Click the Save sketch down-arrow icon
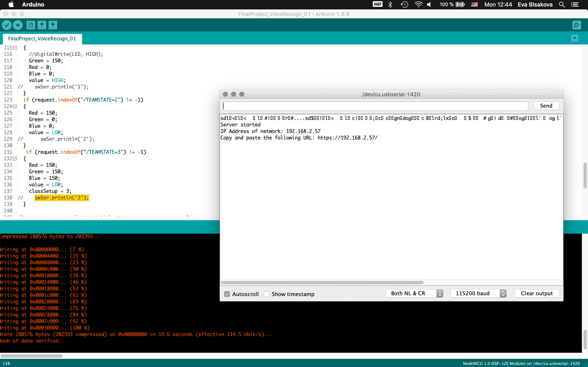The width and height of the screenshot is (588, 367). (x=53, y=25)
